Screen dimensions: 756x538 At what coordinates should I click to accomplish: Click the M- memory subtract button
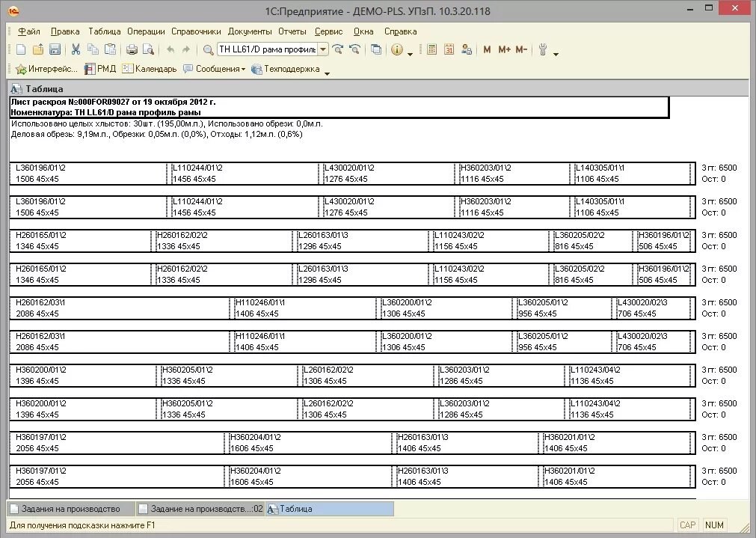[521, 49]
